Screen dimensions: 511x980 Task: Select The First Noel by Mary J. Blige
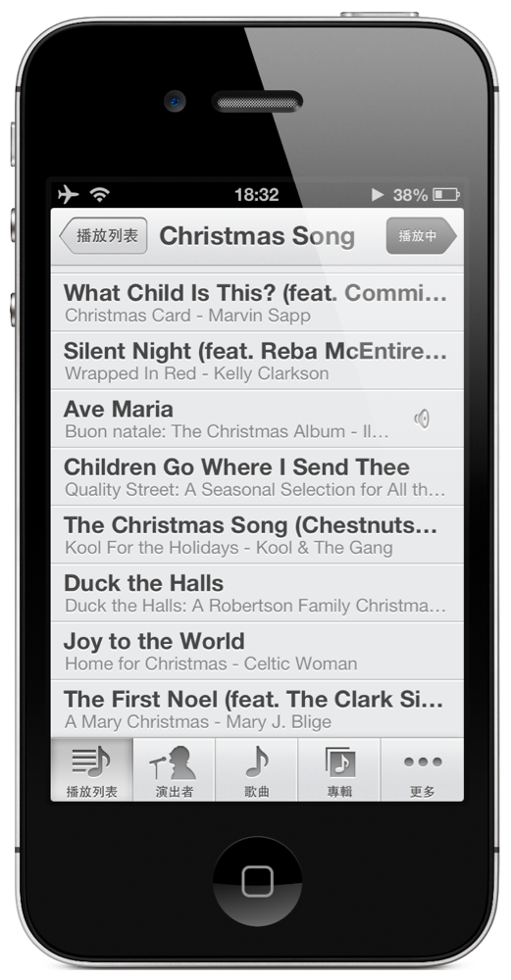tap(257, 709)
